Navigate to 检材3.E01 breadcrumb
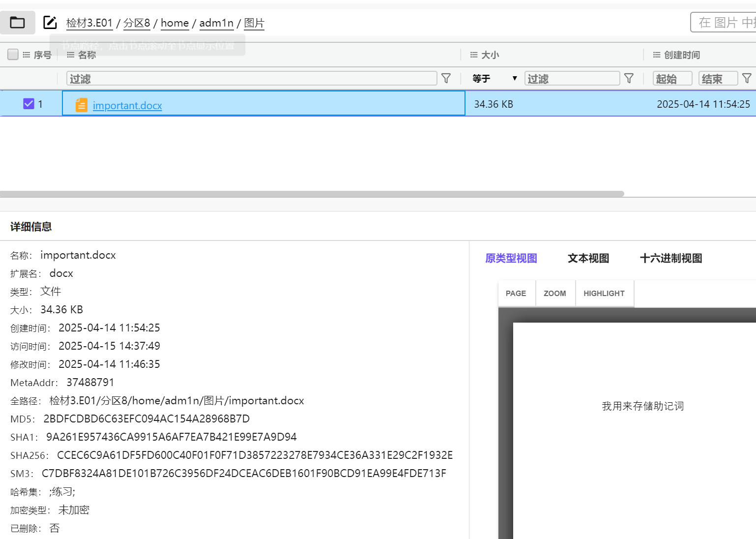Viewport: 756px width, 539px height. [89, 23]
